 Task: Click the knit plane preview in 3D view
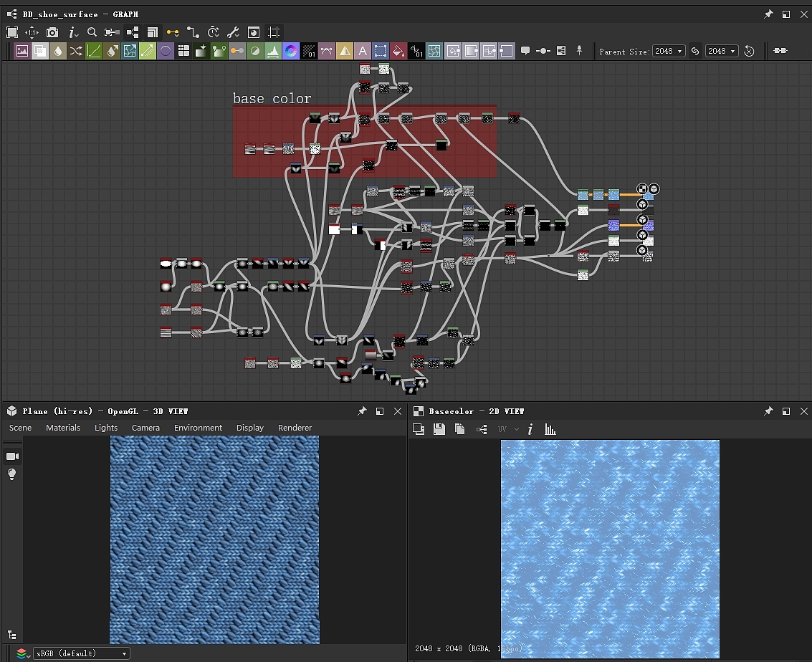coord(214,540)
